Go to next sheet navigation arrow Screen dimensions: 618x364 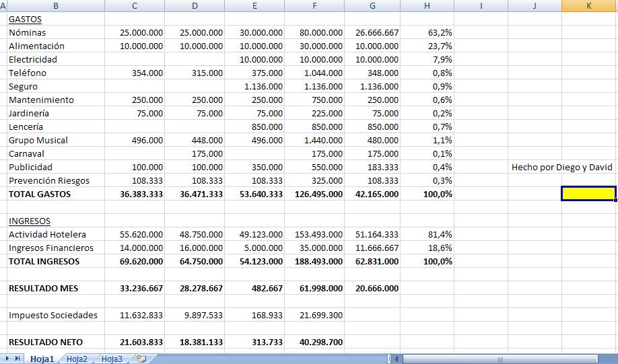click(7, 358)
